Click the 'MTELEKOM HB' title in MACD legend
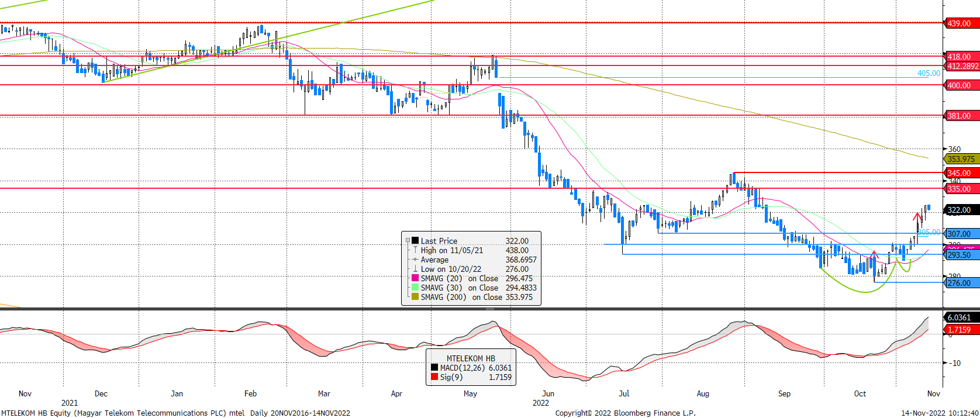980x418 pixels. click(x=471, y=358)
